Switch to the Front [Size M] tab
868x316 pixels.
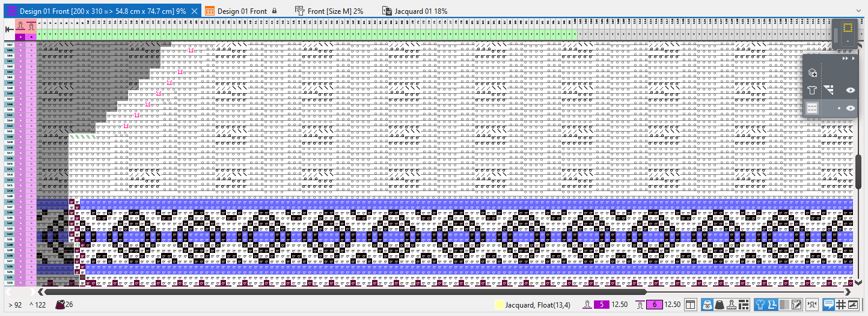(x=335, y=11)
